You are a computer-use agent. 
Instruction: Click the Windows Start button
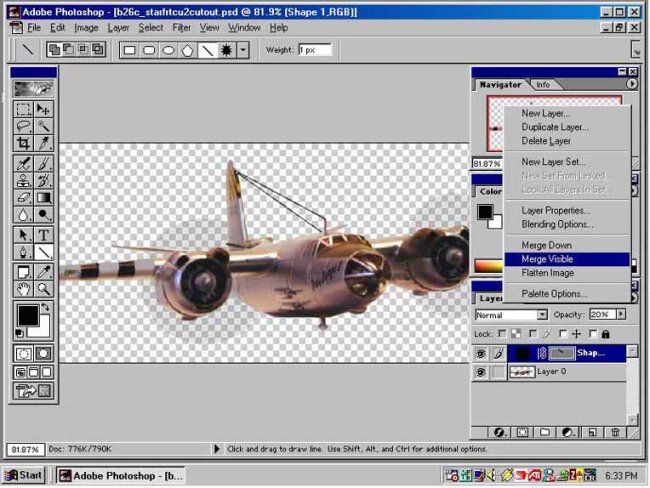(24, 475)
